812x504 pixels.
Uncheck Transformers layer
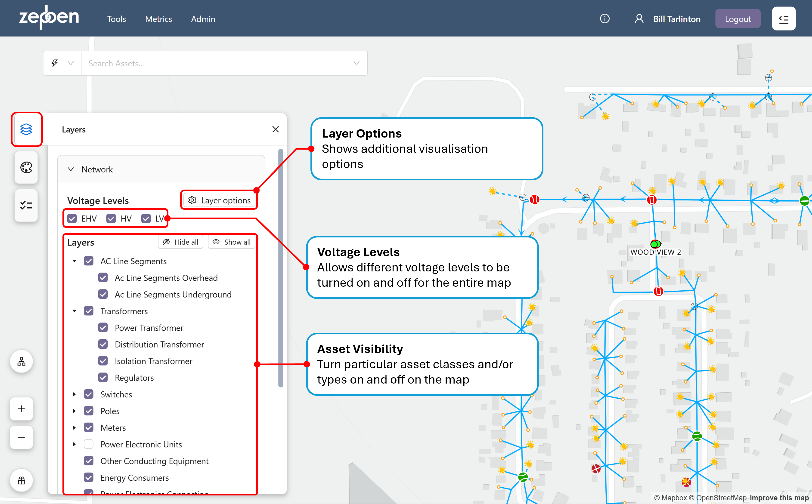89,311
